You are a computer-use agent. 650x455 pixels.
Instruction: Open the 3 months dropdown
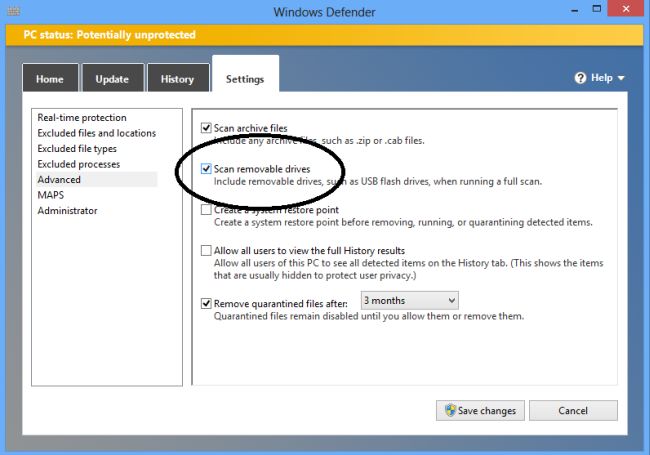click(410, 300)
